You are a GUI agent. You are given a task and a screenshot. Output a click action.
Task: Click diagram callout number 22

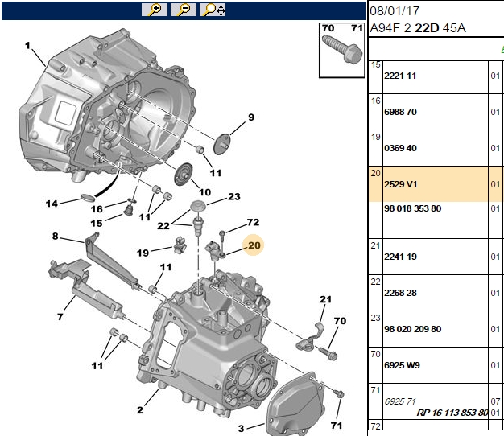pyautogui.click(x=163, y=226)
